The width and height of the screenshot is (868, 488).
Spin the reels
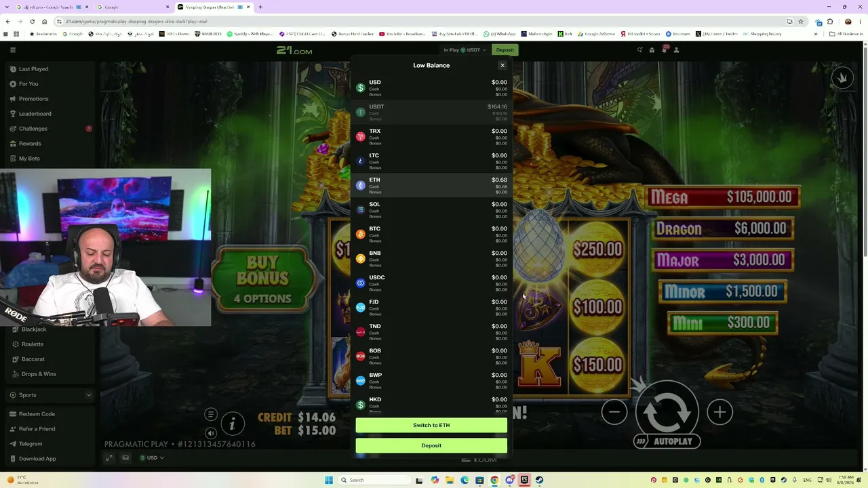coord(667,411)
